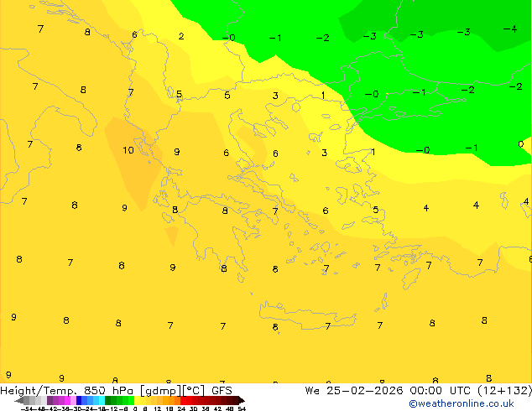
Task: Click the temperature value 10 on the map
Action: pyautogui.click(x=128, y=150)
